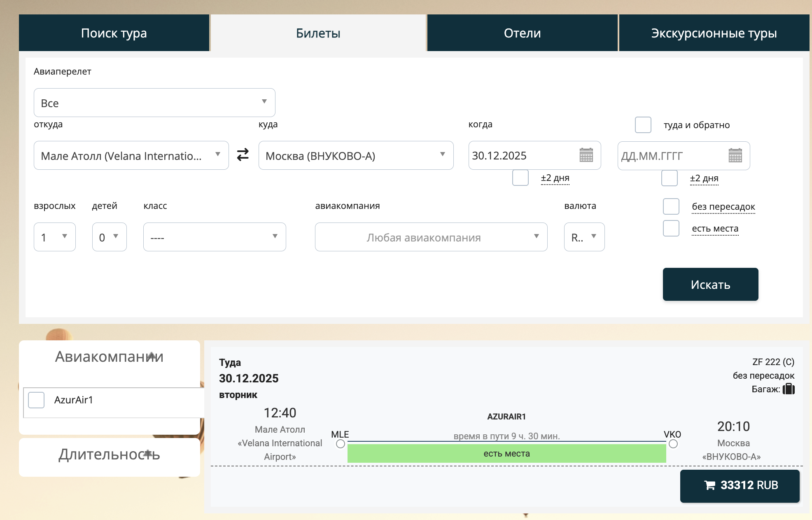Open the класс selection dropdown
The width and height of the screenshot is (812, 520).
pyautogui.click(x=214, y=237)
